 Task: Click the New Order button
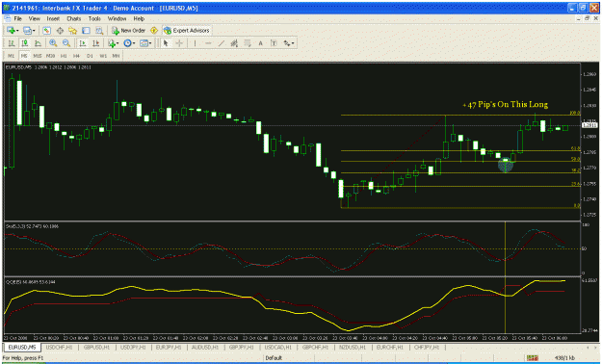129,31
